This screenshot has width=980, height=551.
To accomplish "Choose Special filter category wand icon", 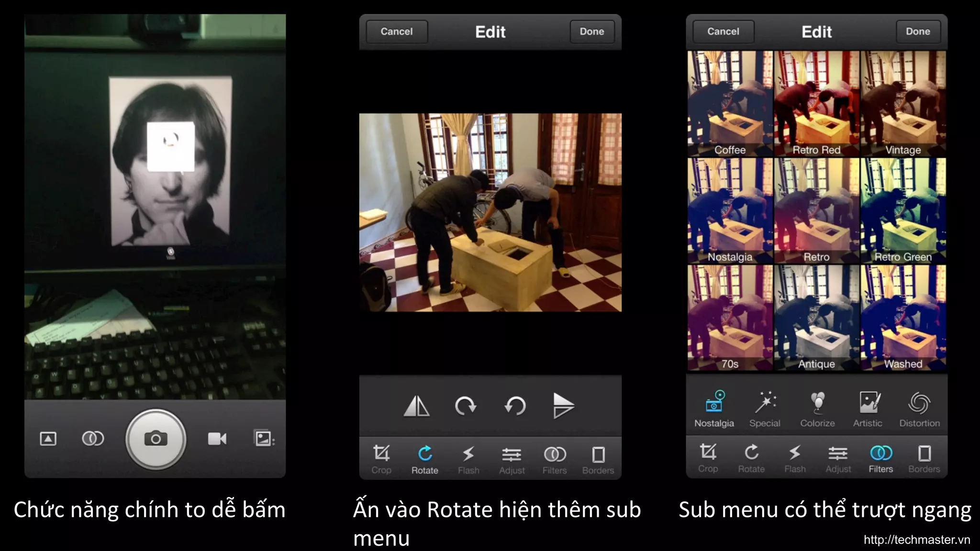I will (x=765, y=409).
